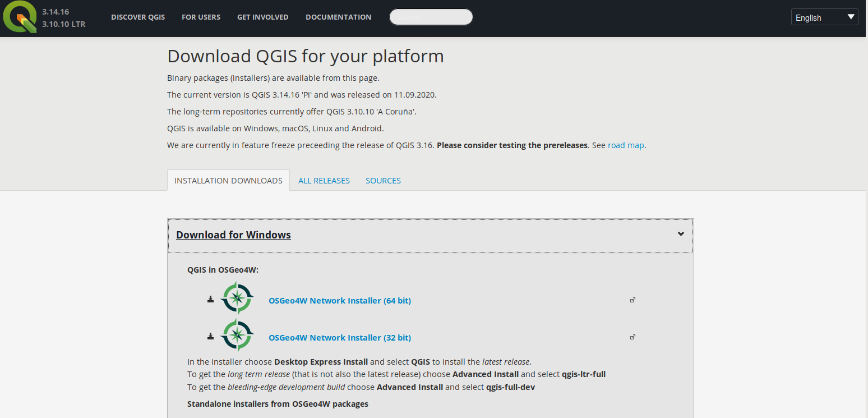868x418 pixels.
Task: Open the road map link
Action: click(626, 145)
